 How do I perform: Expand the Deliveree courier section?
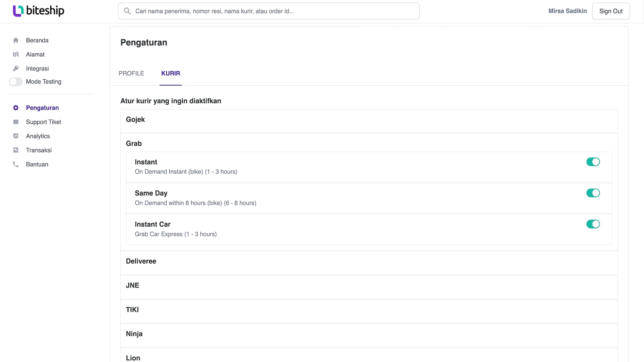(369, 263)
